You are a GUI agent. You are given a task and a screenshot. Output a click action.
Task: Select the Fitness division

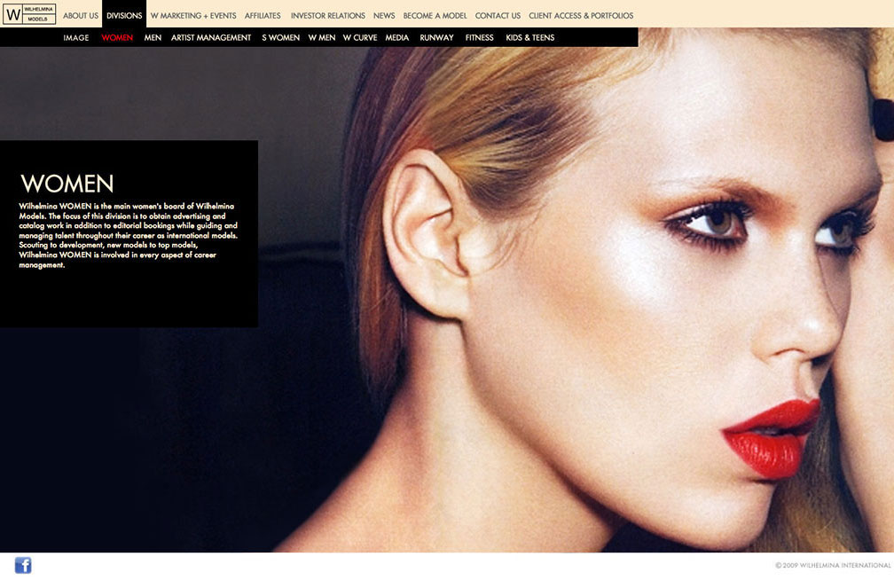479,37
